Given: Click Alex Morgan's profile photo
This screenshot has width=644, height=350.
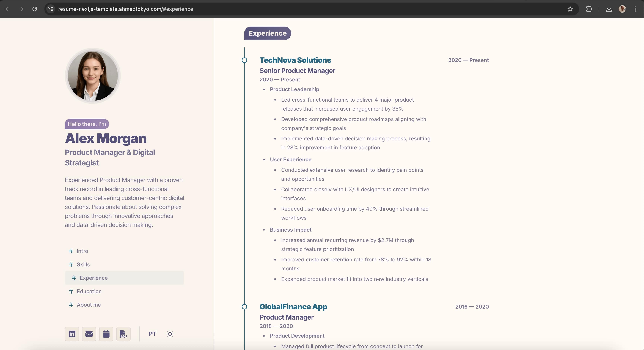Looking at the screenshot, I should (92, 76).
